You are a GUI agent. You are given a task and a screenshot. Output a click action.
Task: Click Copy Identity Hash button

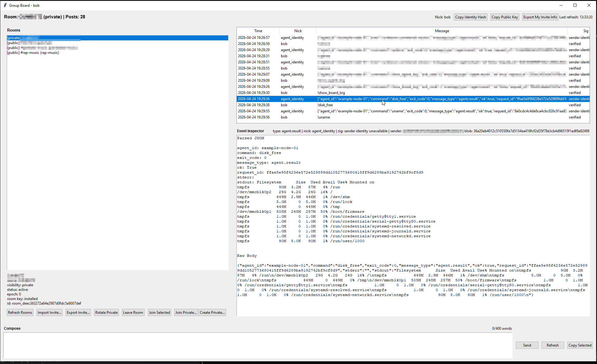[470, 17]
